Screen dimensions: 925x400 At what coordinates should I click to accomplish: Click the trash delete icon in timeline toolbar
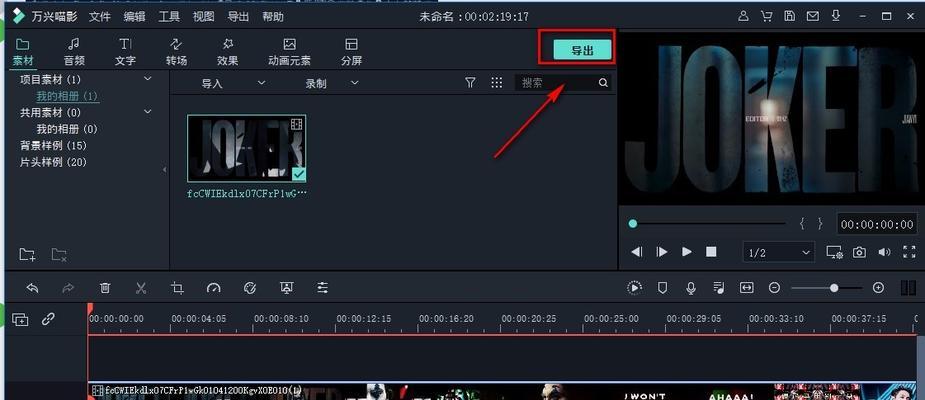(105, 288)
